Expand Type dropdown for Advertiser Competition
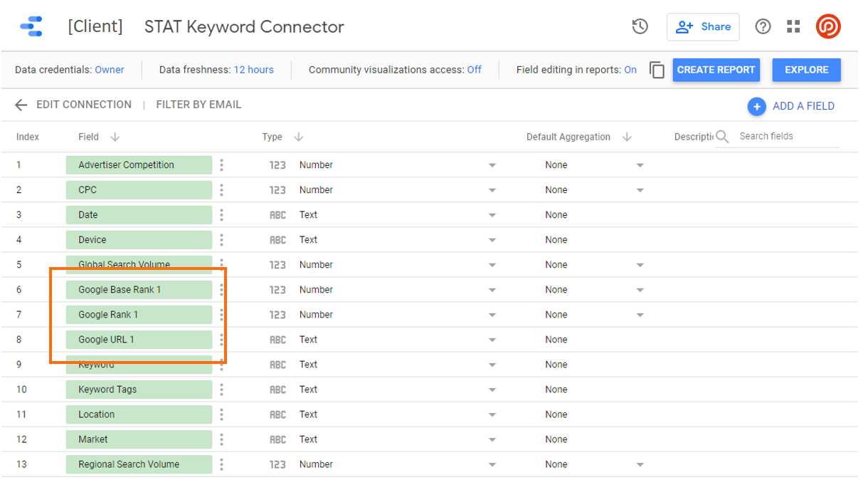The height and width of the screenshot is (485, 868). (492, 165)
